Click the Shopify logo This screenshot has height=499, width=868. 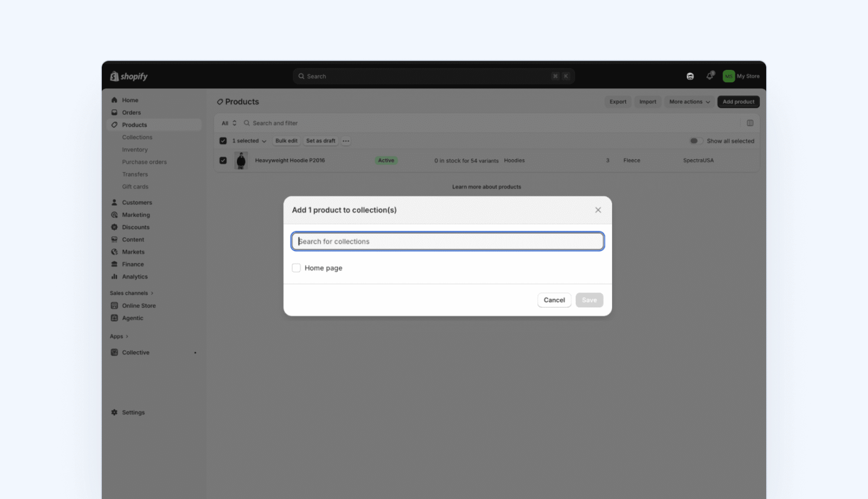[129, 76]
